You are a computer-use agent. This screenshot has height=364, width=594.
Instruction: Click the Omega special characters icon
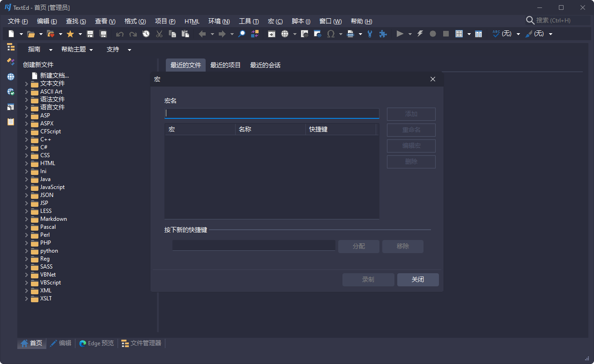331,34
